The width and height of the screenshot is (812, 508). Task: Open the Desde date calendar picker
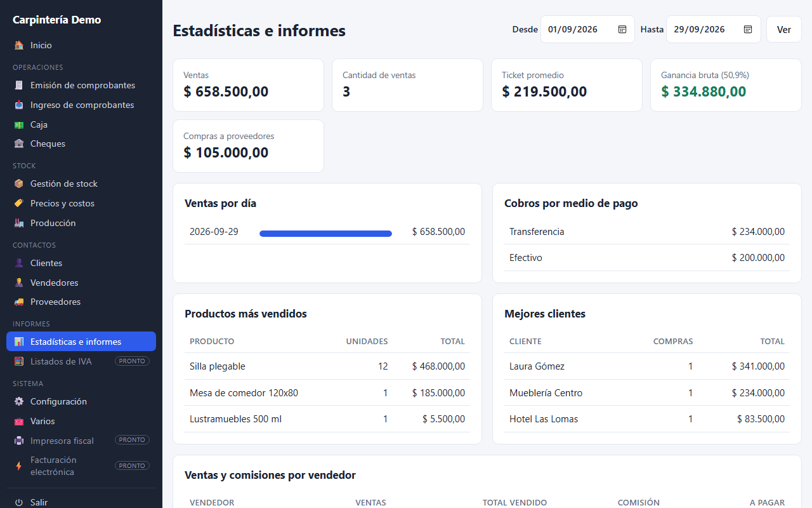tap(622, 29)
